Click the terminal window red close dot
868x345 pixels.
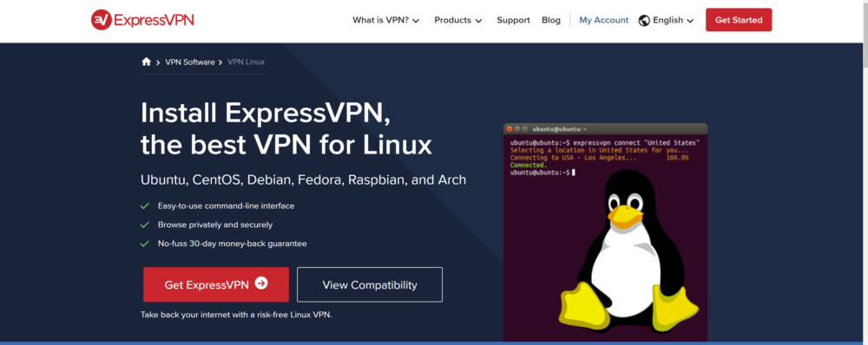pos(510,129)
